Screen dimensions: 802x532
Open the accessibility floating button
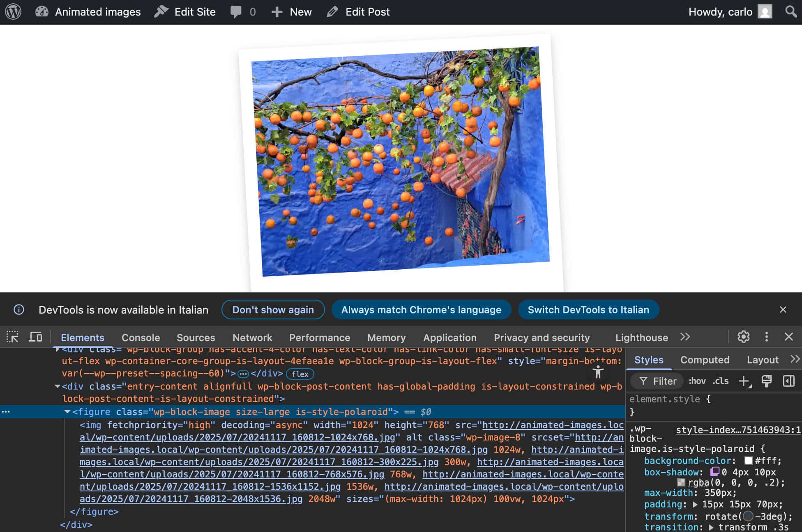click(x=598, y=372)
